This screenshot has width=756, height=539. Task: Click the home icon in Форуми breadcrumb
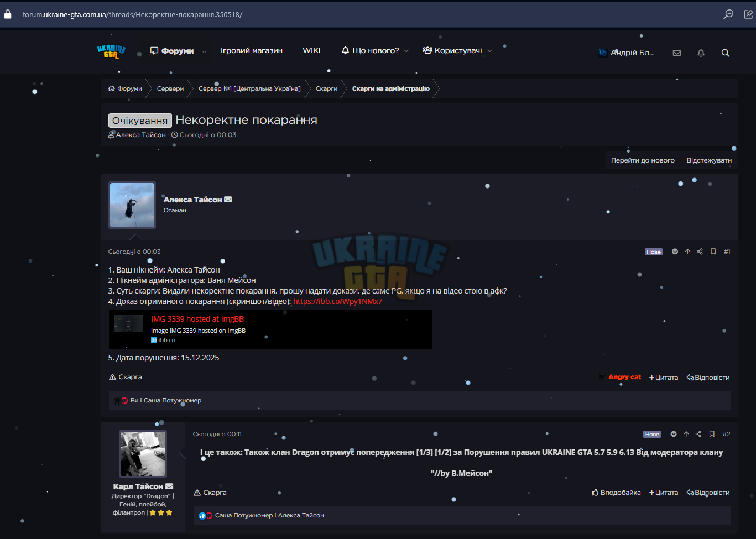point(112,88)
